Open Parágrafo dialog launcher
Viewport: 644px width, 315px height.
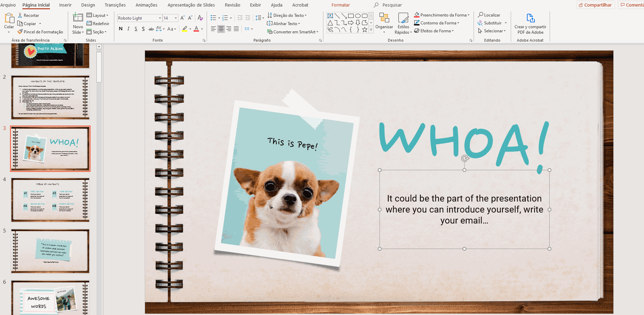coord(320,41)
